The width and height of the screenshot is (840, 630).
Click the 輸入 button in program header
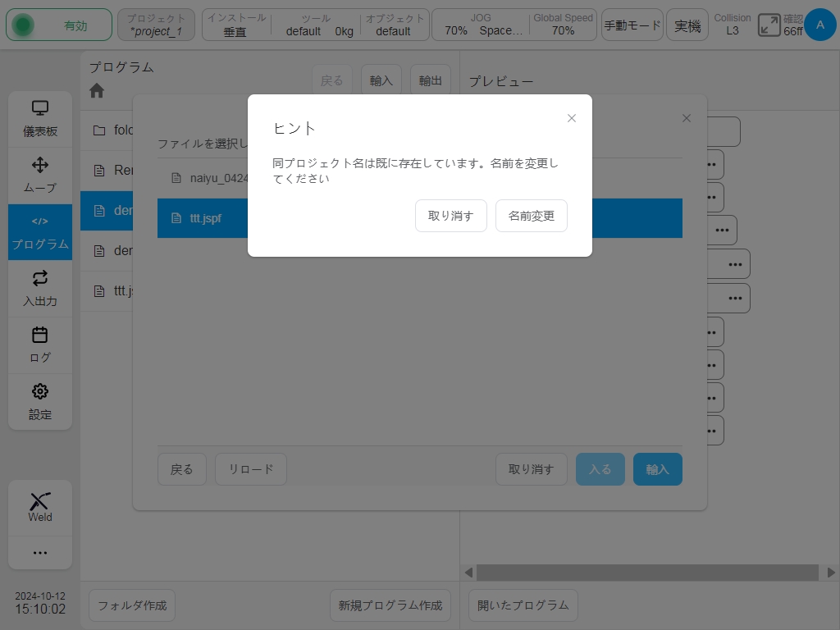(x=381, y=80)
